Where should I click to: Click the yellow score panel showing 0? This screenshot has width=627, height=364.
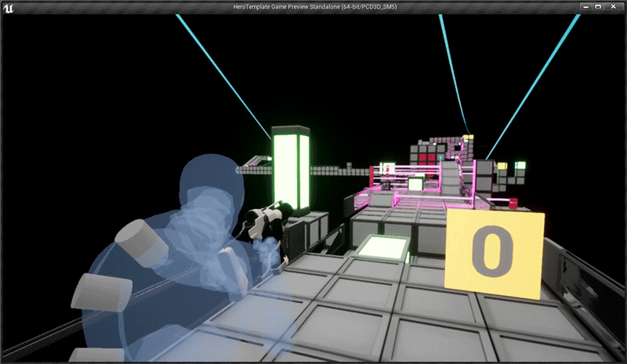495,254
